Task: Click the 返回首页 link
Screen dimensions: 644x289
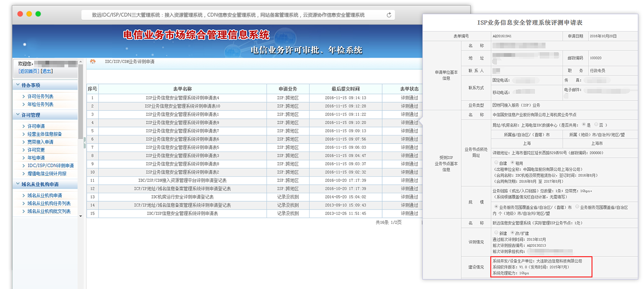Action: [x=28, y=71]
